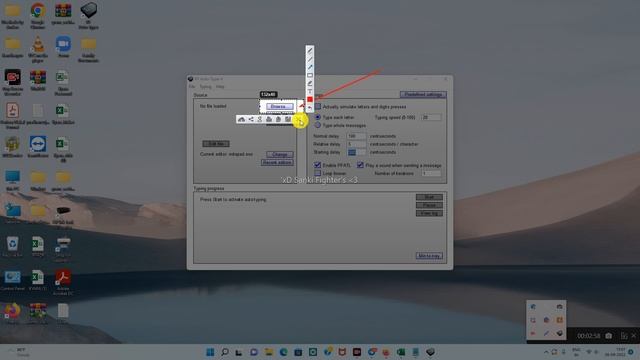Select the marker highlighter tool

tap(310, 83)
